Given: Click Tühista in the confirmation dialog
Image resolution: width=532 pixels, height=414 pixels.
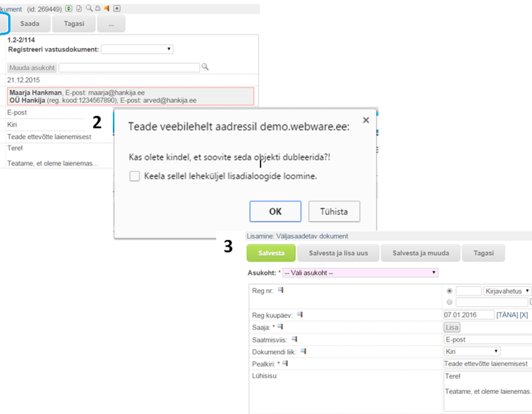Looking at the screenshot, I should [334, 211].
